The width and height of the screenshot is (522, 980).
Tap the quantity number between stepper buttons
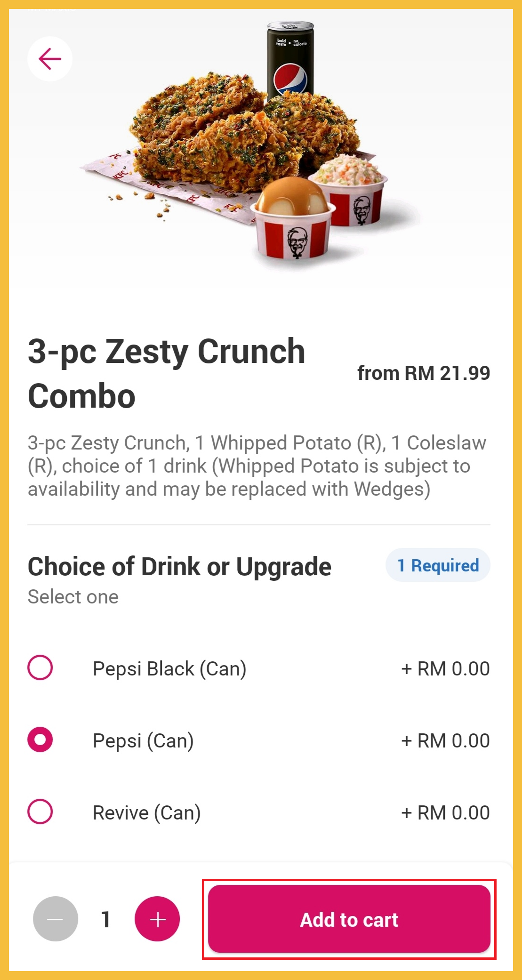tap(106, 919)
